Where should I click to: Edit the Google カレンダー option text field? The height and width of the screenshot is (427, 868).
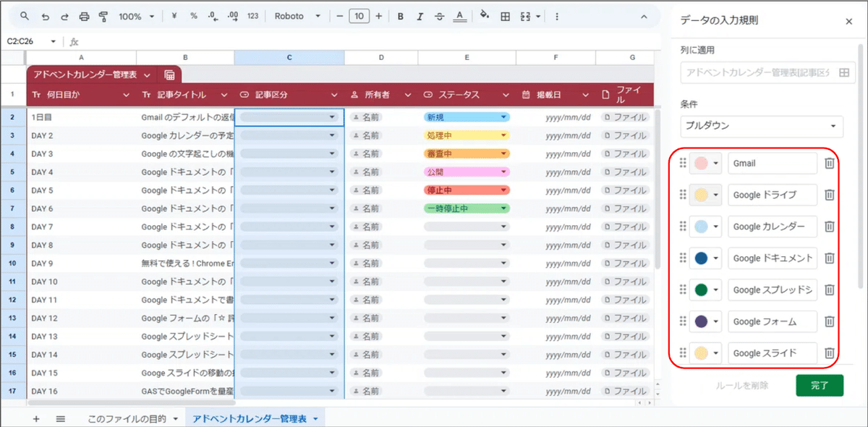[x=773, y=227]
